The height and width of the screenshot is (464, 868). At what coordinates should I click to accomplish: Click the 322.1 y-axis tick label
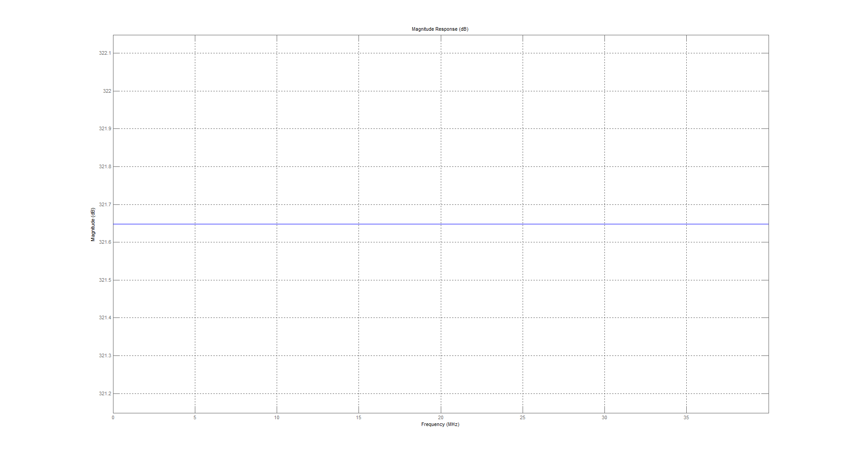105,53
